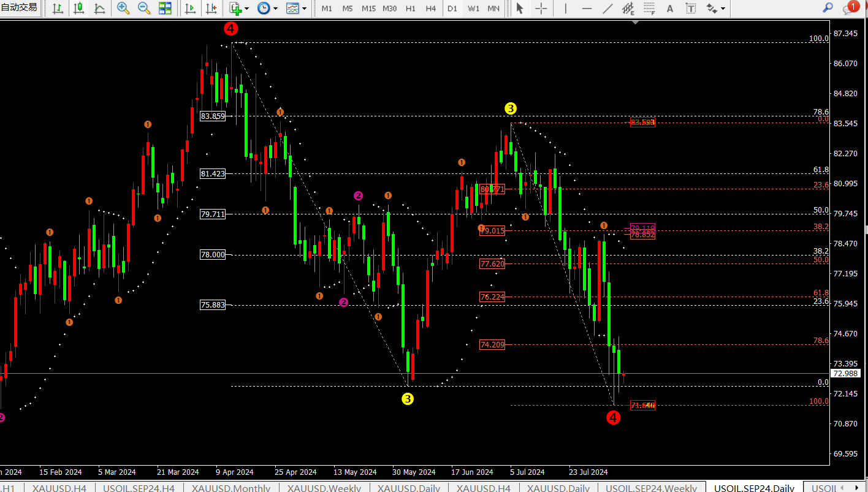This screenshot has width=868, height=492.
Task: Select the active USOIL.SEP24.Daily tab
Action: click(755, 488)
